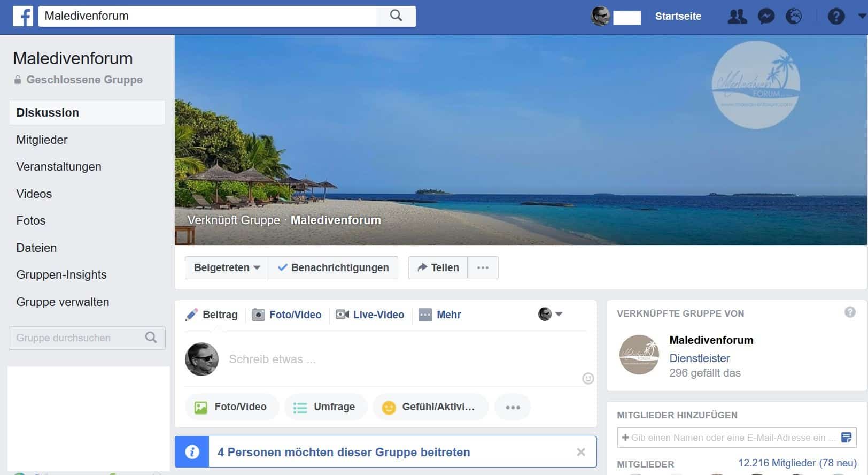
Task: Click the Umfrage button
Action: pyautogui.click(x=326, y=407)
